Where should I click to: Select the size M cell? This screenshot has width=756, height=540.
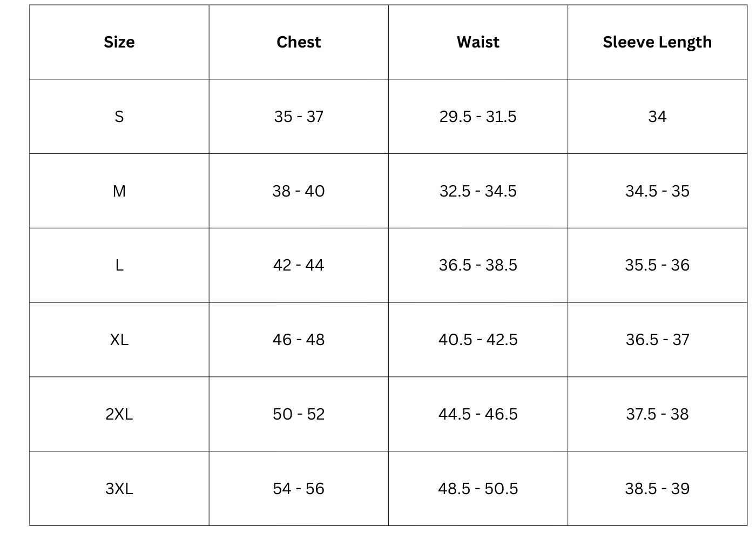point(119,191)
